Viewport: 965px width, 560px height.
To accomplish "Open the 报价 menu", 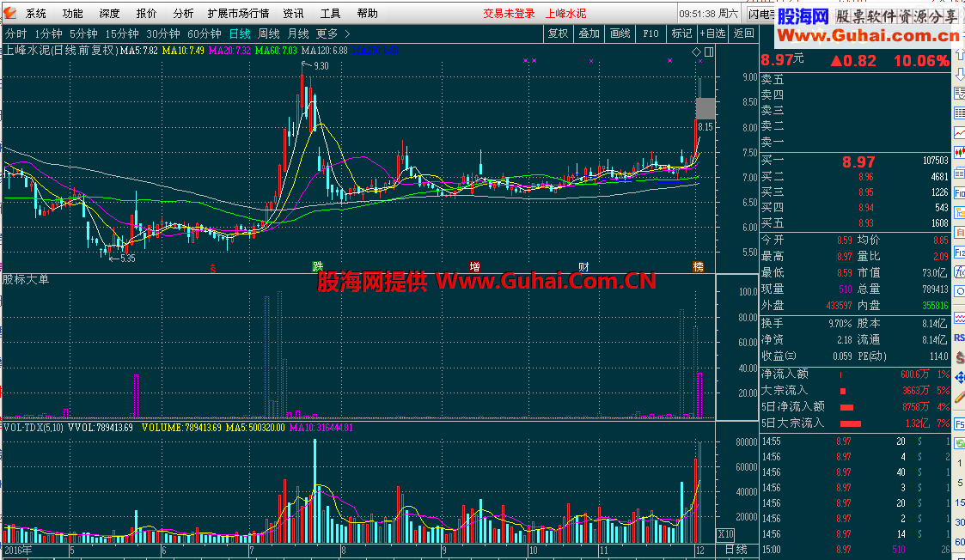I will 146,13.
